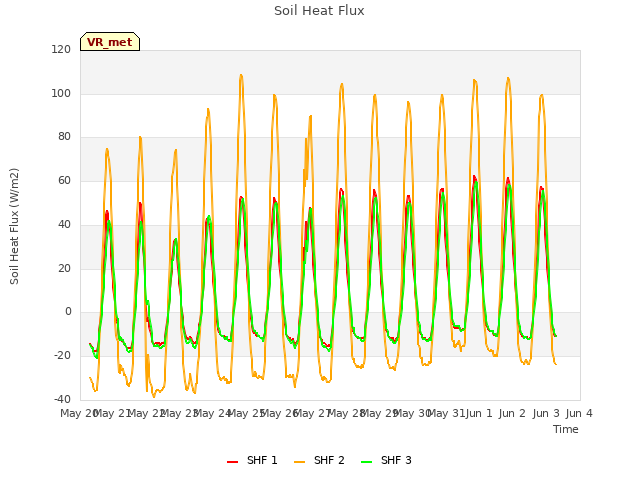Click the y-axis label 40
The height and width of the screenshot is (480, 640).
tap(64, 224)
